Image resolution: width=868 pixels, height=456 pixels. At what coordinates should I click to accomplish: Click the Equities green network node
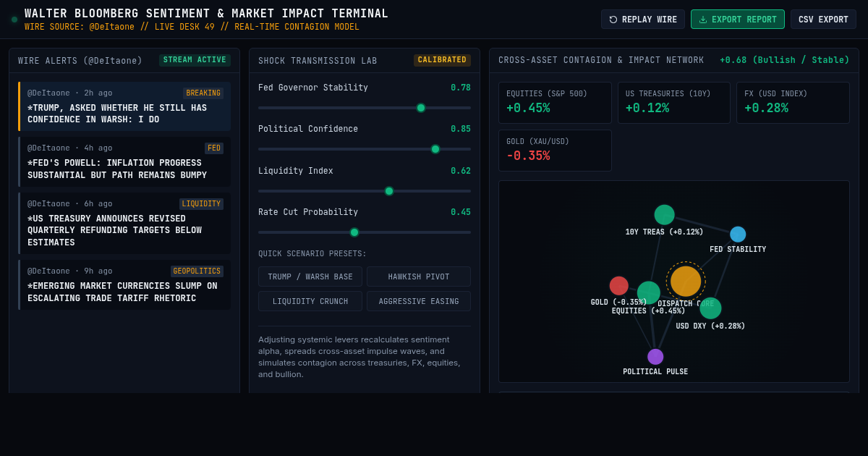(x=649, y=292)
